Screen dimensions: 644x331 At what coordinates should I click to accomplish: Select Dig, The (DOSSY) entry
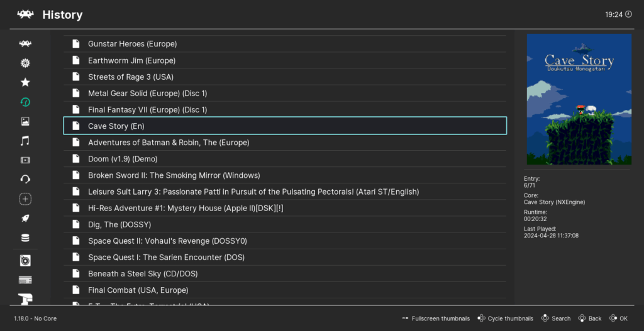[x=285, y=224]
